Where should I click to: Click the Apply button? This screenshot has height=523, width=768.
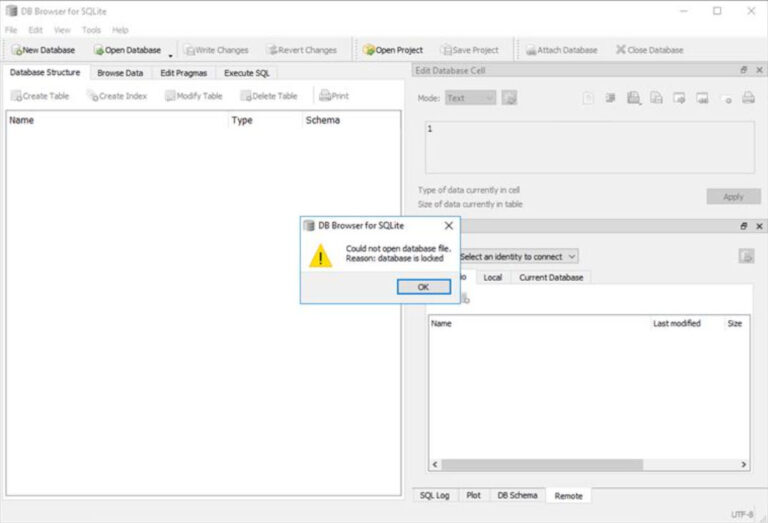coord(733,196)
